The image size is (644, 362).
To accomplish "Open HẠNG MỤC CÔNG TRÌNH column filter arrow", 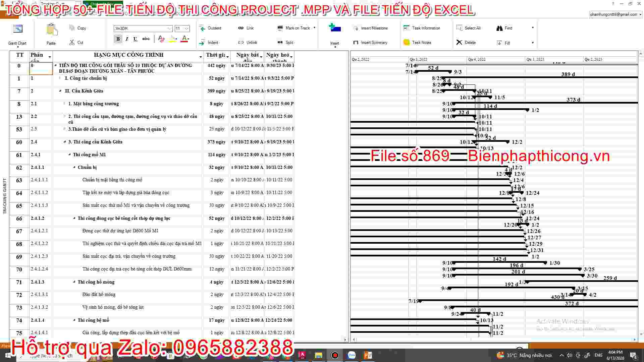I will [x=201, y=57].
